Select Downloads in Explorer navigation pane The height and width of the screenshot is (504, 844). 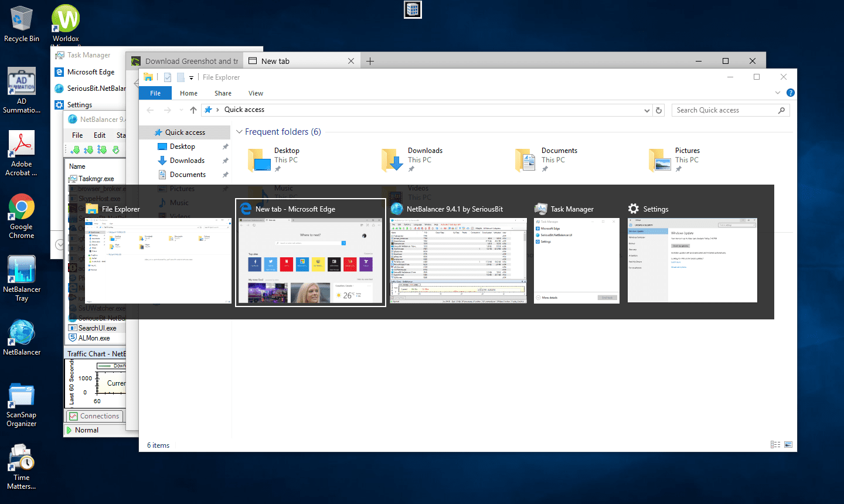(x=187, y=161)
